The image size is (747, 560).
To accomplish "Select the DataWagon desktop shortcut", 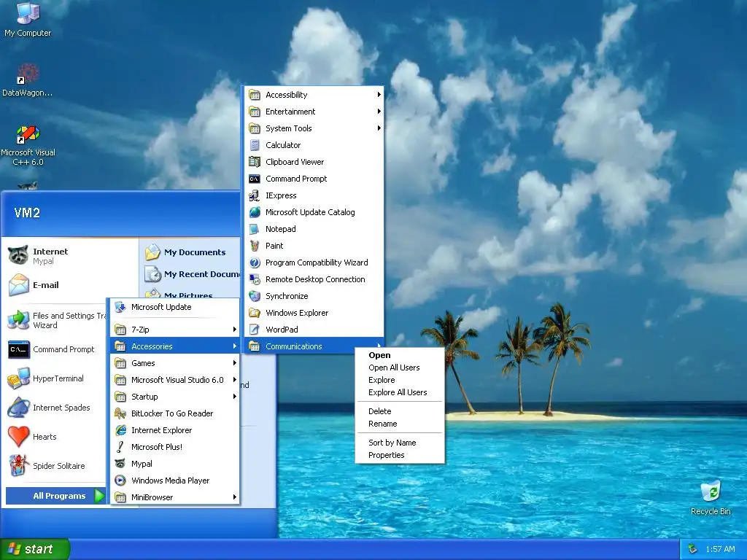I will point(28,80).
